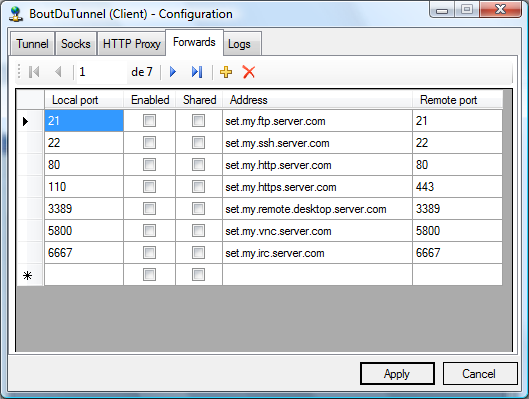Select Local port cell 6667
Image resolution: width=529 pixels, height=399 pixels.
[84, 253]
